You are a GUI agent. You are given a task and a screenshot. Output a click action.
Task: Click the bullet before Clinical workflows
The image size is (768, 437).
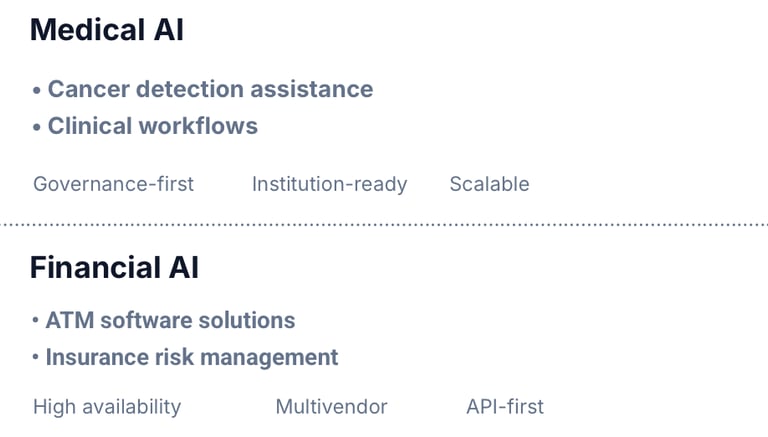tap(37, 127)
